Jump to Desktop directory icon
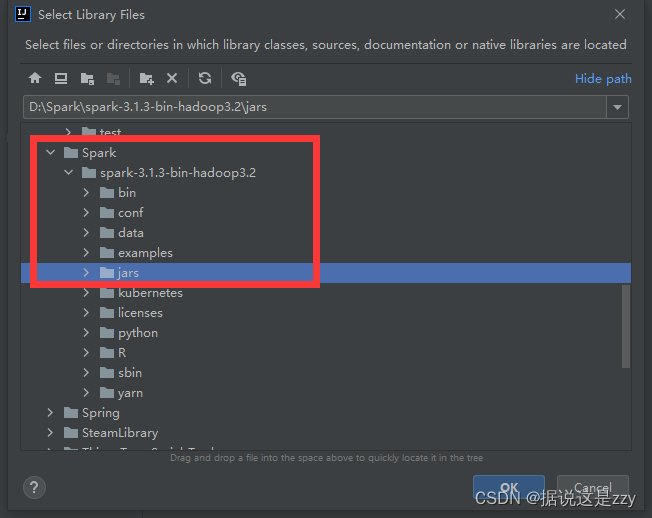This screenshot has width=652, height=518. 61,78
